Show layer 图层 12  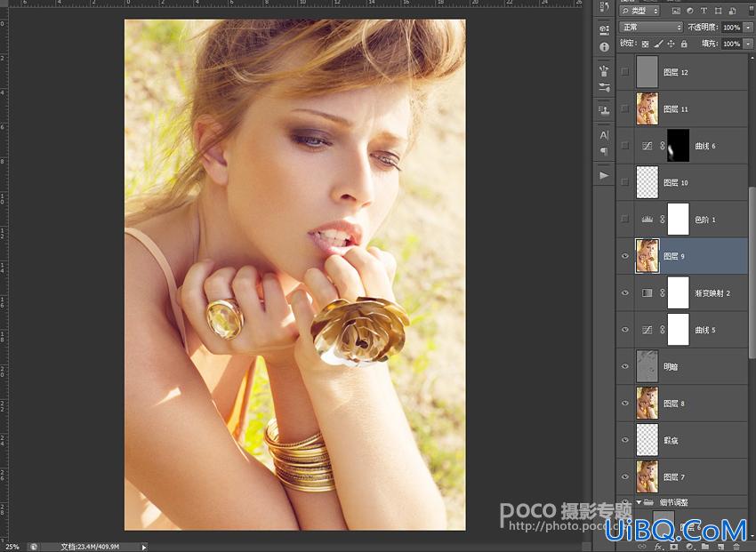coord(625,72)
